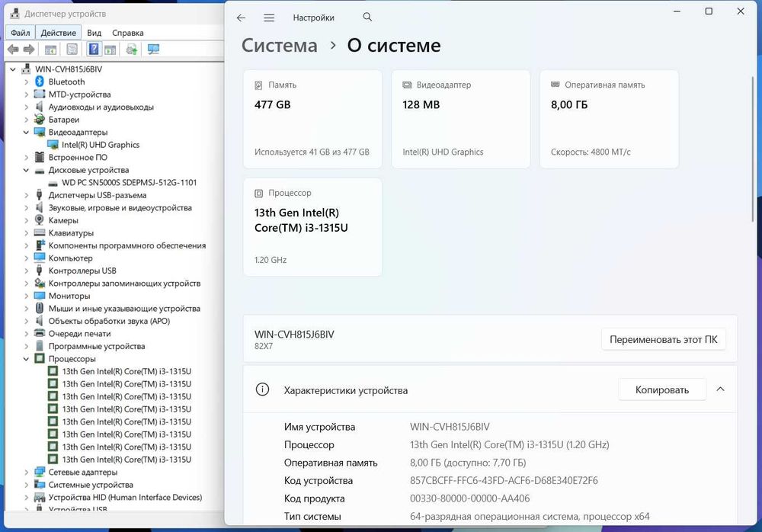Viewport: 762px width, 532px height.
Task: Expand the Bluetooth category
Action: [26, 82]
